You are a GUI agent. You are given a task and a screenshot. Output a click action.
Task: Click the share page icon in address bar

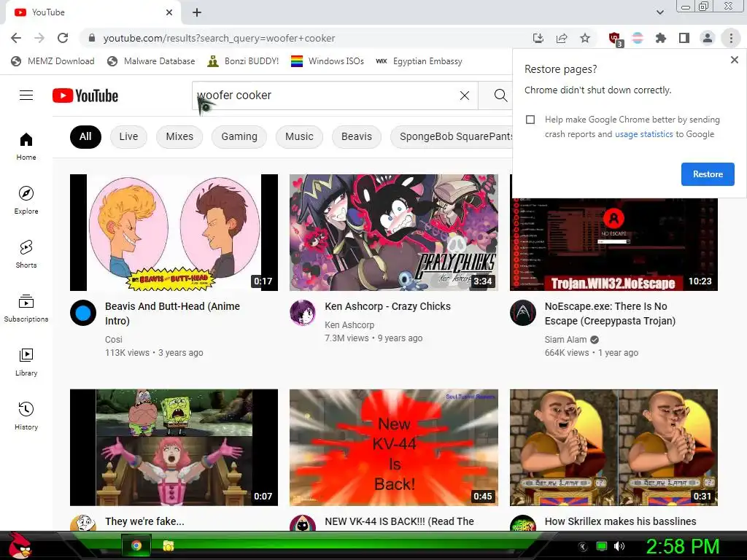pos(562,38)
